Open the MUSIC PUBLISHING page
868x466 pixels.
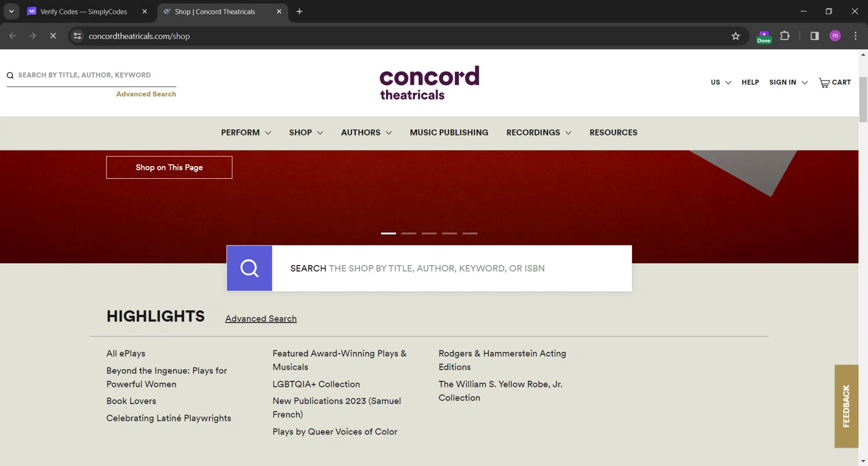click(x=449, y=133)
